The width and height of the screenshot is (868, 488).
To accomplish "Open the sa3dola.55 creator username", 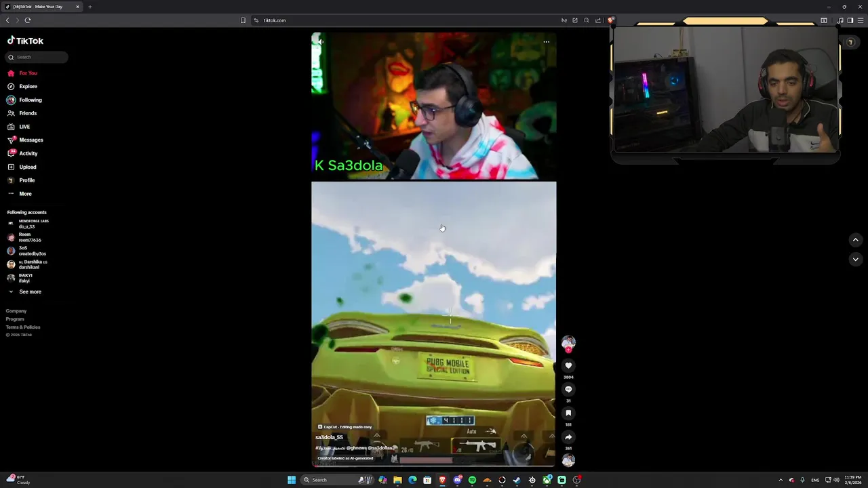I will coord(329,437).
